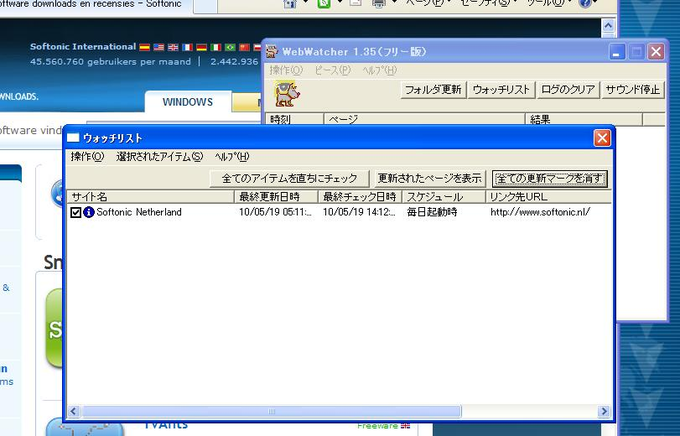
Task: Switch to the WINDOWS tab on Softonic
Action: click(188, 102)
